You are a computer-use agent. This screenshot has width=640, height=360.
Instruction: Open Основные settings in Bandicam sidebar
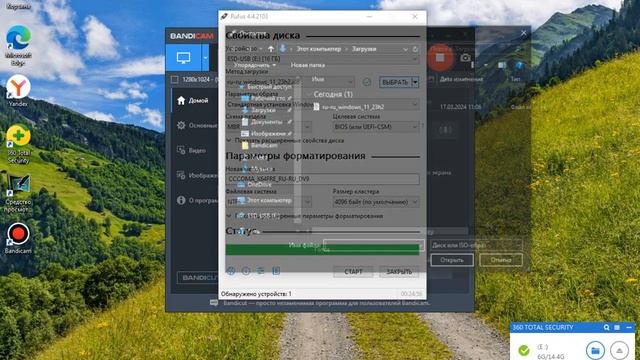pyautogui.click(x=198, y=125)
